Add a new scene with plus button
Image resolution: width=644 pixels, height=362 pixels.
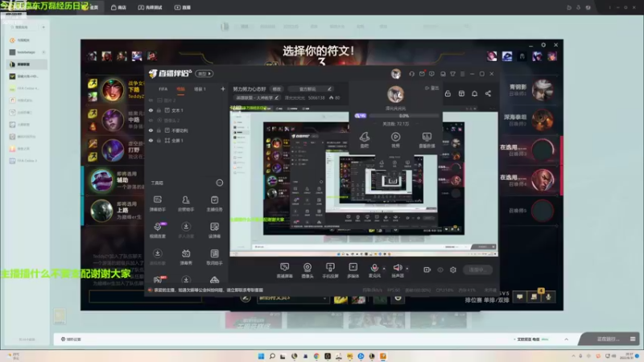point(223,89)
